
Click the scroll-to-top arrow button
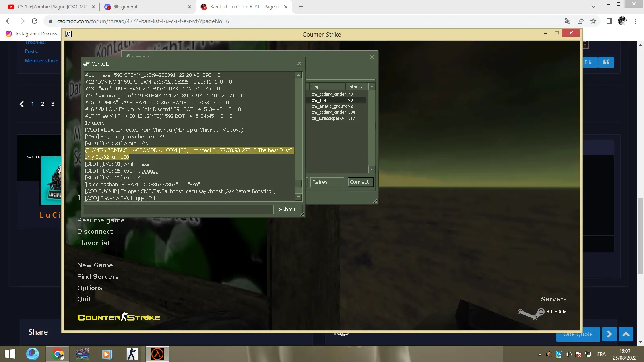(x=626, y=334)
